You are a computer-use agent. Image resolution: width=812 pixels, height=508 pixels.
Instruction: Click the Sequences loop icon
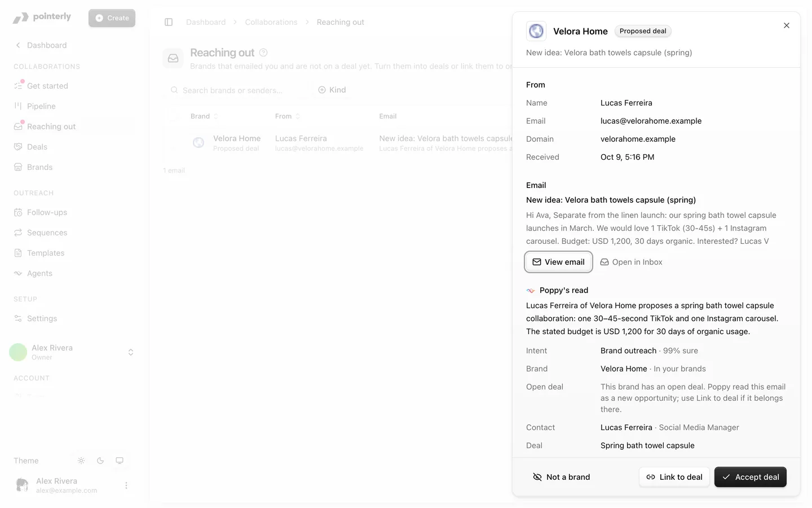coord(18,233)
